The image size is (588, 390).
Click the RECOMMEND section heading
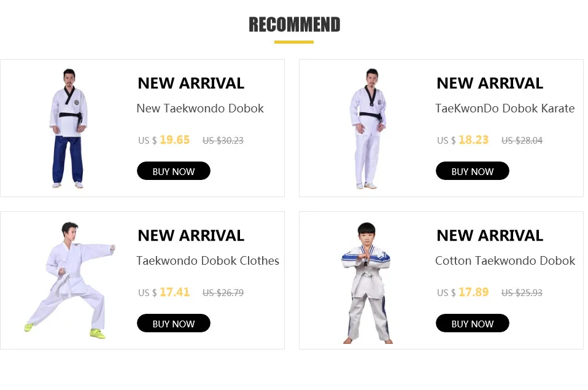(295, 25)
